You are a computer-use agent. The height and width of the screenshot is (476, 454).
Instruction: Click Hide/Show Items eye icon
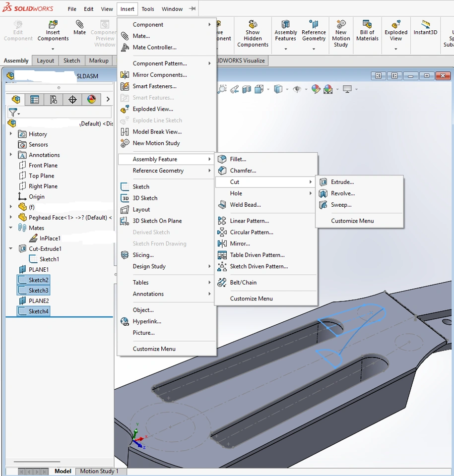click(x=297, y=89)
